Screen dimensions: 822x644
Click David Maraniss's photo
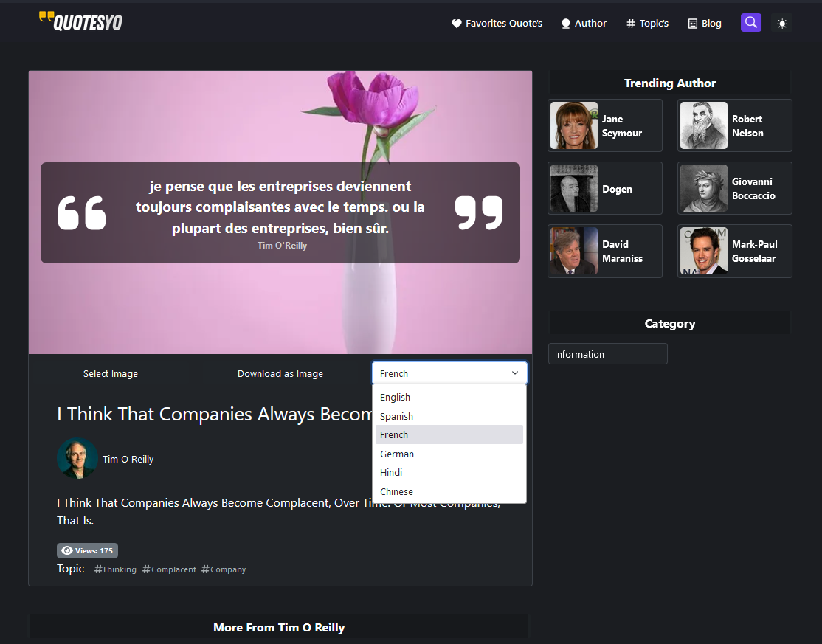[574, 251]
